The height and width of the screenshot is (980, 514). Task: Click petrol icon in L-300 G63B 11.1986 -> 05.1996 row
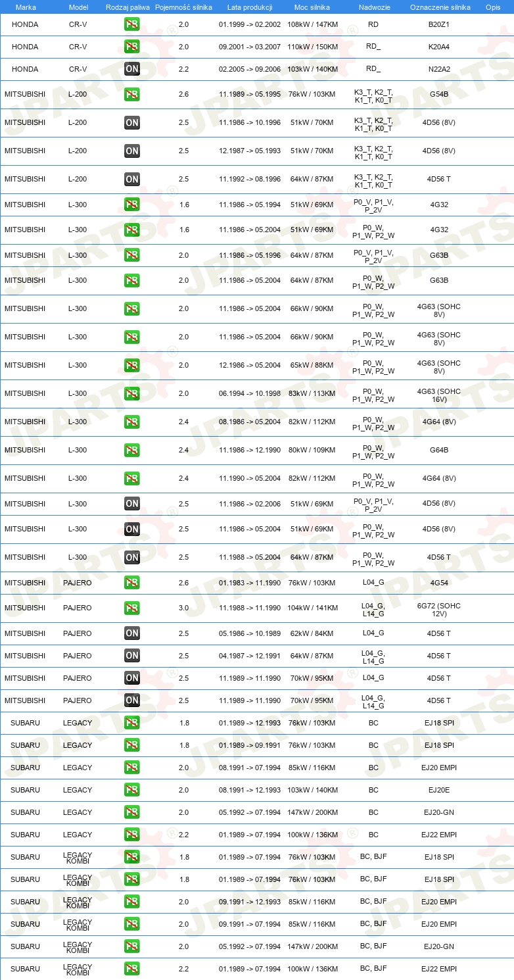coord(132,255)
